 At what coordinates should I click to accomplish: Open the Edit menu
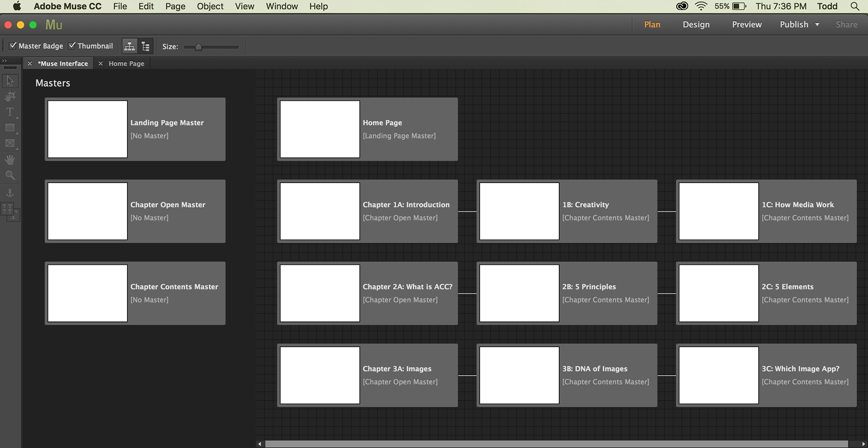pyautogui.click(x=146, y=6)
